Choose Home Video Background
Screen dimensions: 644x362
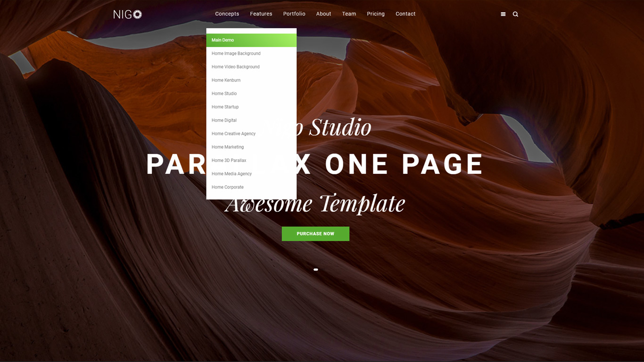251,67
